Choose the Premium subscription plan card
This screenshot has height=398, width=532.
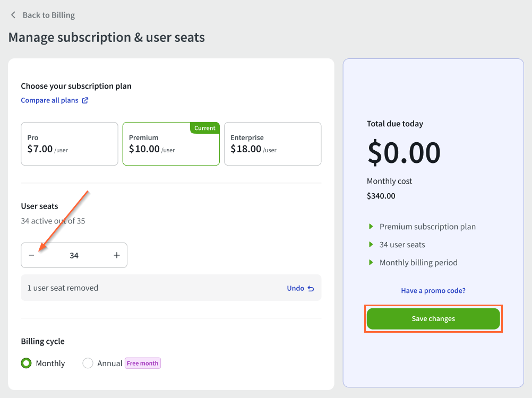[171, 144]
